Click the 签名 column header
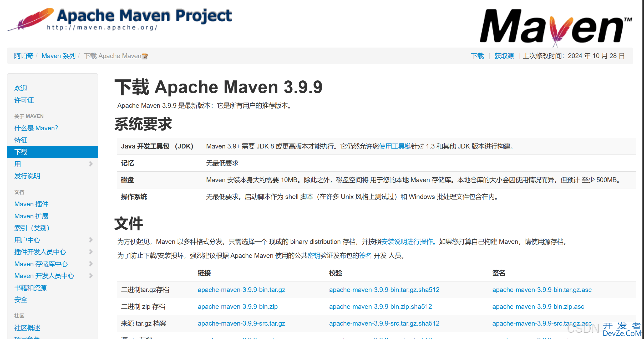Viewport: 644px width, 339px height. (499, 273)
